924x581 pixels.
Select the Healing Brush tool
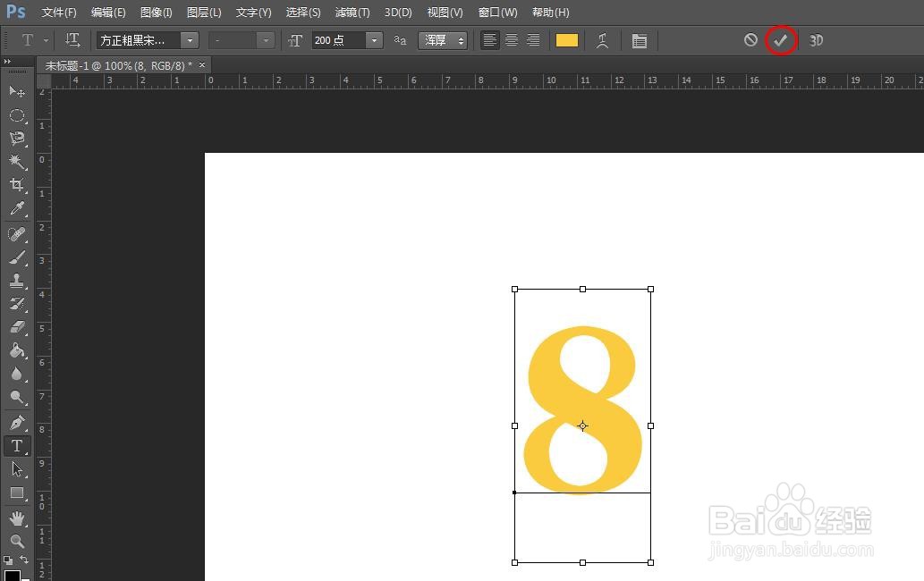(x=16, y=234)
